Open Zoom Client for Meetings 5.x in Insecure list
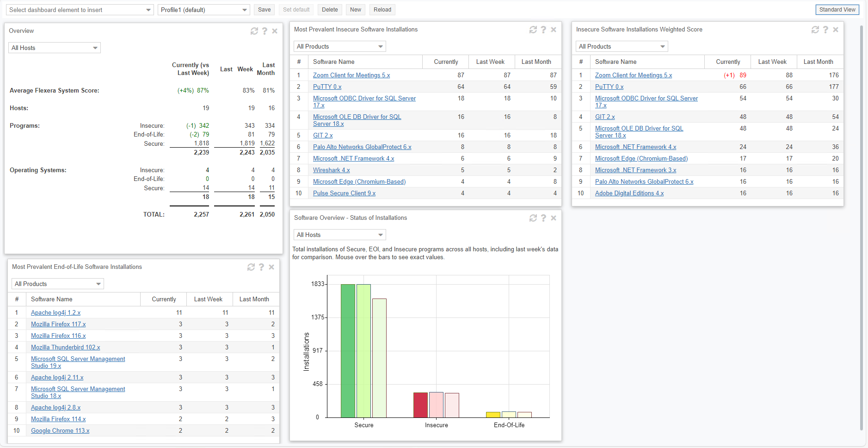Image resolution: width=868 pixels, height=448 pixels. (351, 75)
